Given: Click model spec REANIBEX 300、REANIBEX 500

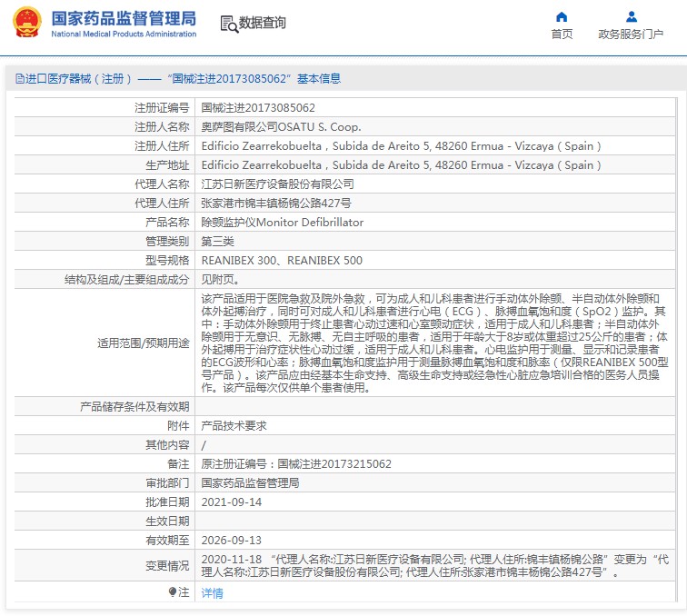Looking at the screenshot, I should pos(282,260).
